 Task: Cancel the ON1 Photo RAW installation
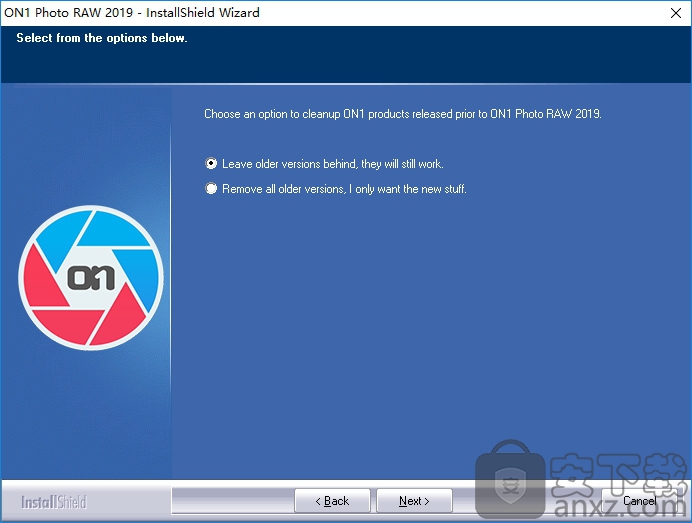pyautogui.click(x=639, y=501)
